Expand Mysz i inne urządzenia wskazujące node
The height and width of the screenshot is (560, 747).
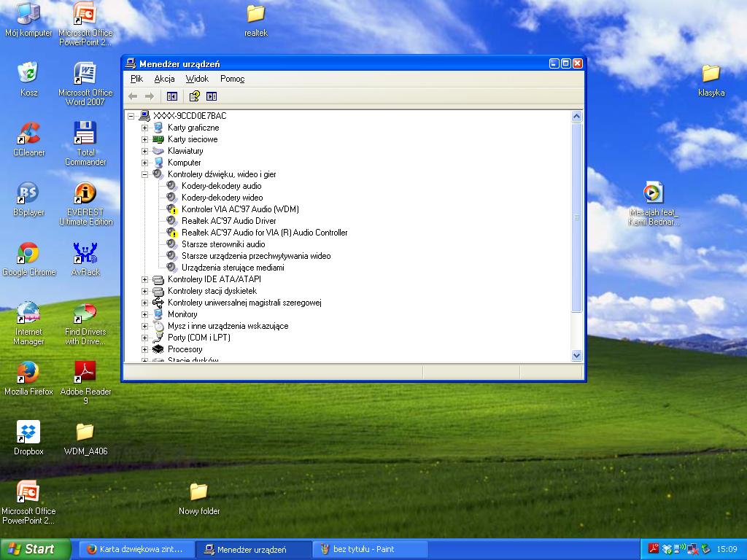click(x=145, y=326)
